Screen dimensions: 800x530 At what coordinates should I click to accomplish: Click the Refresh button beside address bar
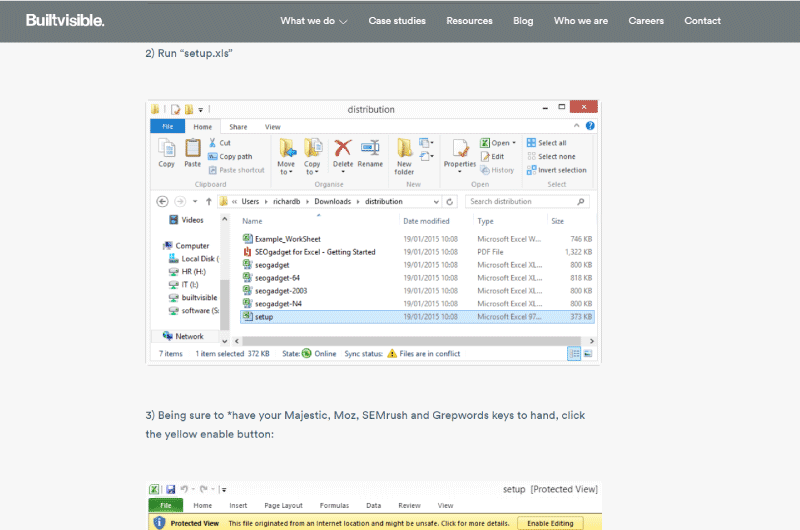coord(449,201)
